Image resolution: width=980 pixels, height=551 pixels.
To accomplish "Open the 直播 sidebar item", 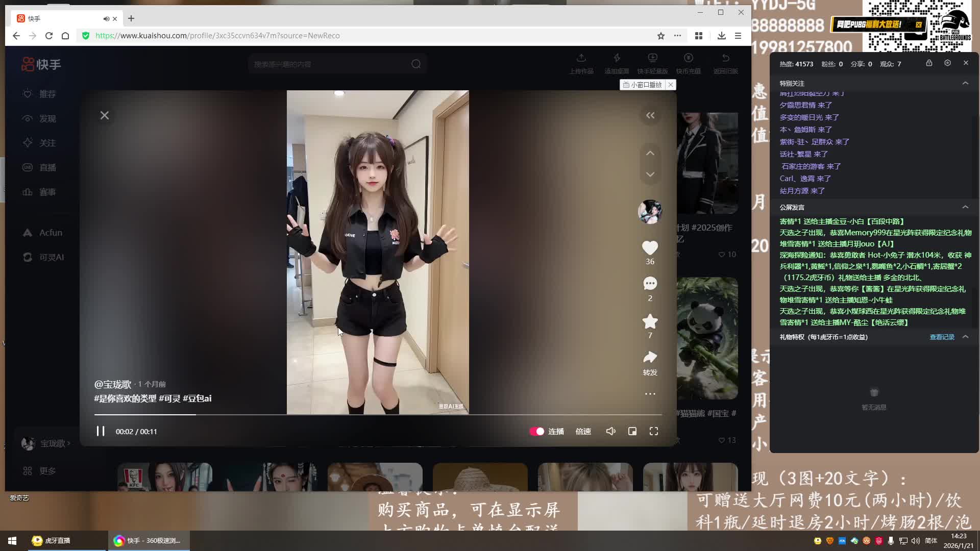I will (47, 168).
